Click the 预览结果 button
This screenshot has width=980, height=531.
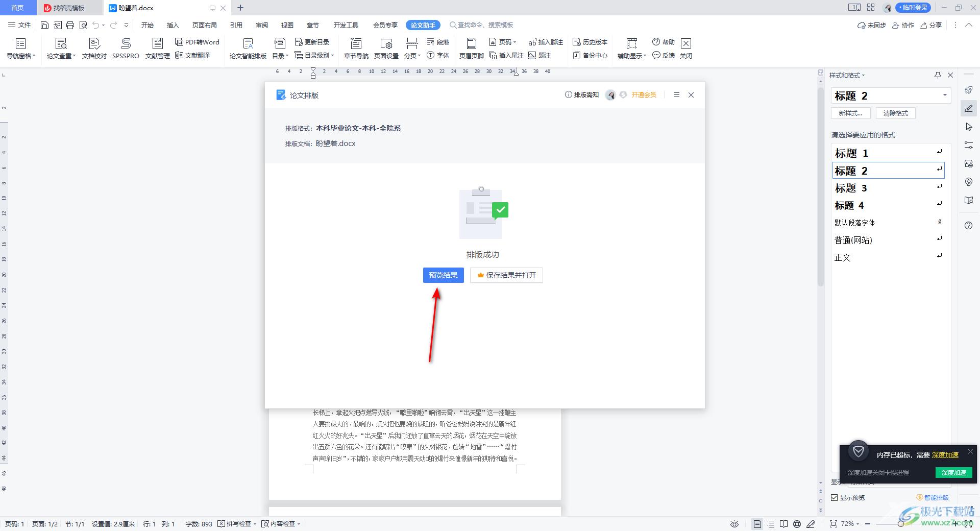pos(443,275)
